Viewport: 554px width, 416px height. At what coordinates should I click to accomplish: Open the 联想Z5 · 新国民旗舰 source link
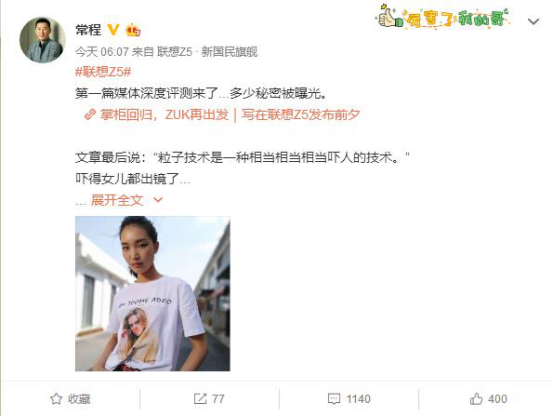pos(207,52)
